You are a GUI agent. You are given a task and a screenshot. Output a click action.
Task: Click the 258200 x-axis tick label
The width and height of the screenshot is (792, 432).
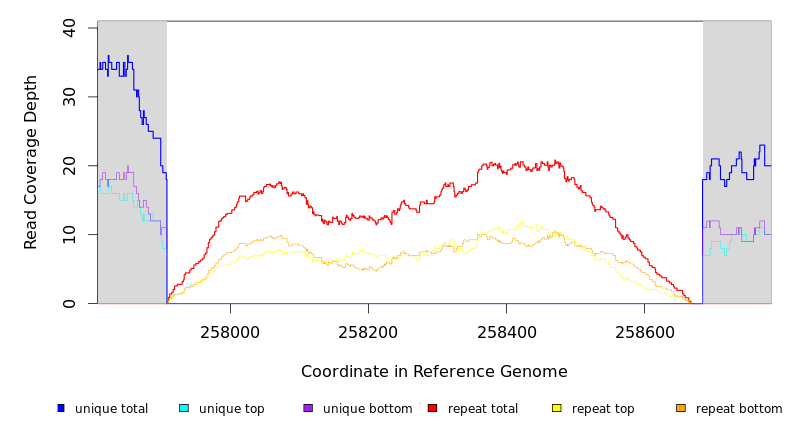pos(368,333)
